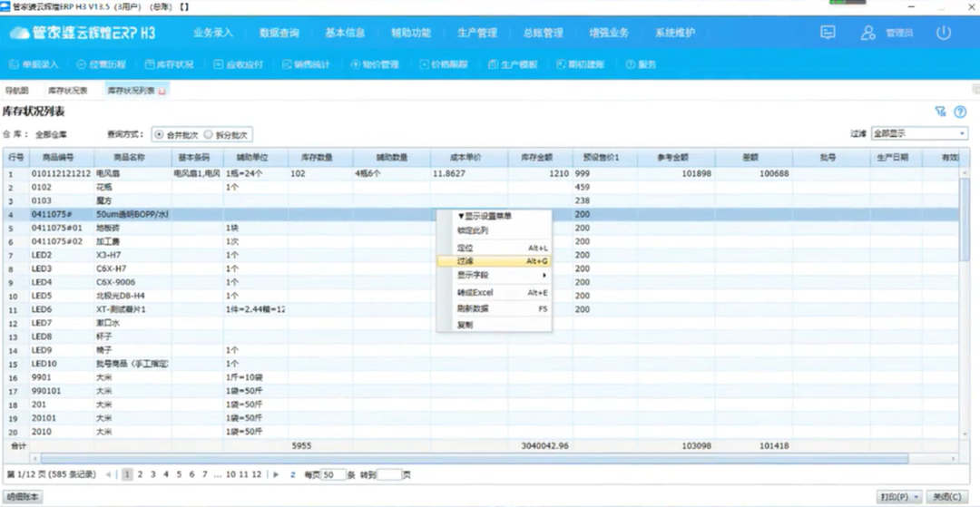Open the 基本信息 menu

pos(345,33)
